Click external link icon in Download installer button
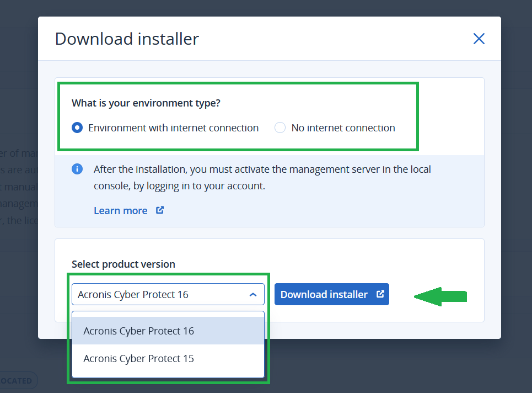This screenshot has height=393, width=532. click(x=380, y=294)
